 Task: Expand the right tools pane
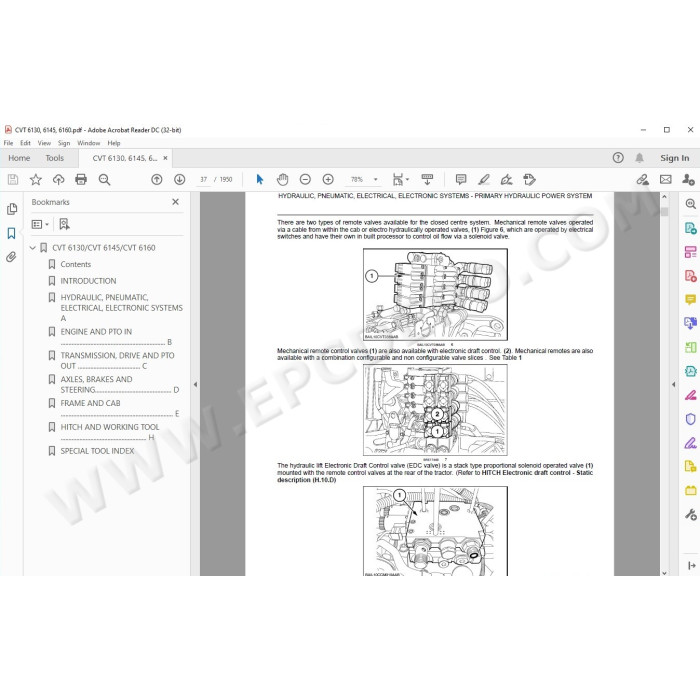(692, 566)
